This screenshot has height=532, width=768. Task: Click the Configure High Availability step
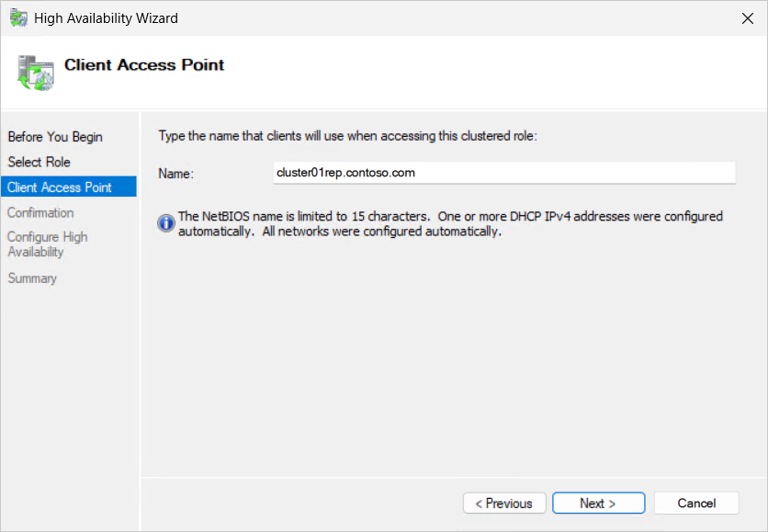(x=48, y=244)
